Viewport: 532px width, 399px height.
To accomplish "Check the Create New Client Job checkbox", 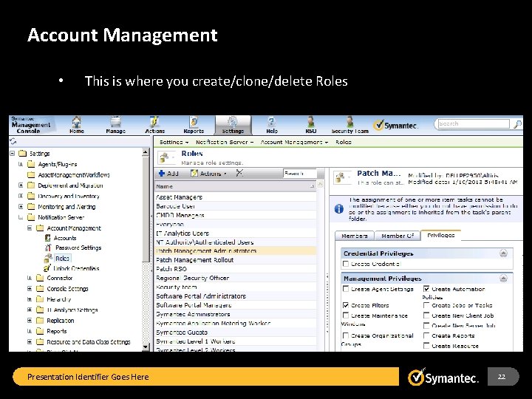I will [426, 316].
